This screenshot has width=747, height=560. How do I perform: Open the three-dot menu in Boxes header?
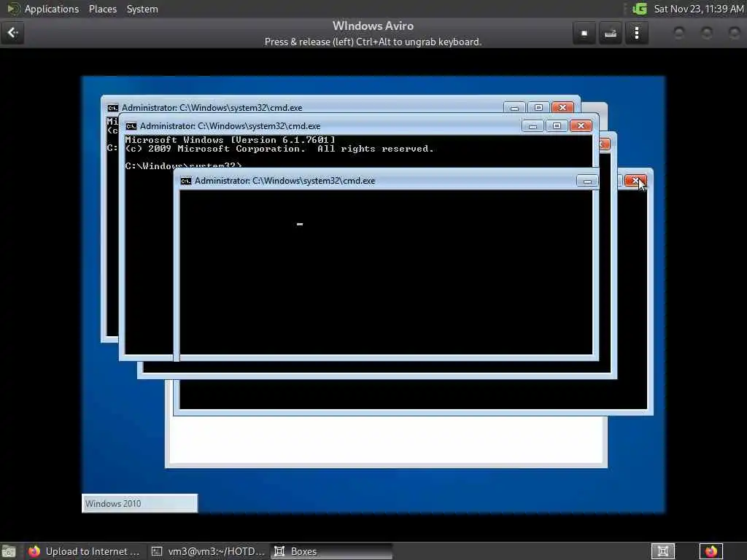637,33
